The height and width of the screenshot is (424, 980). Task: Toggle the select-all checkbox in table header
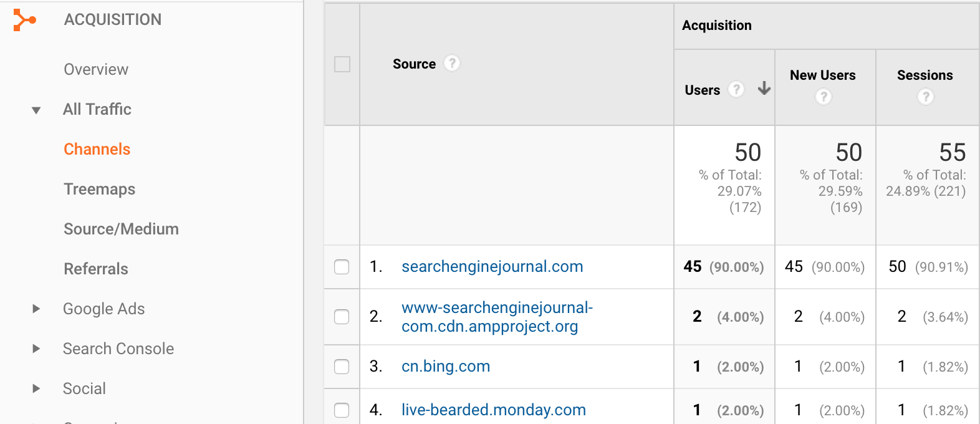[x=342, y=64]
